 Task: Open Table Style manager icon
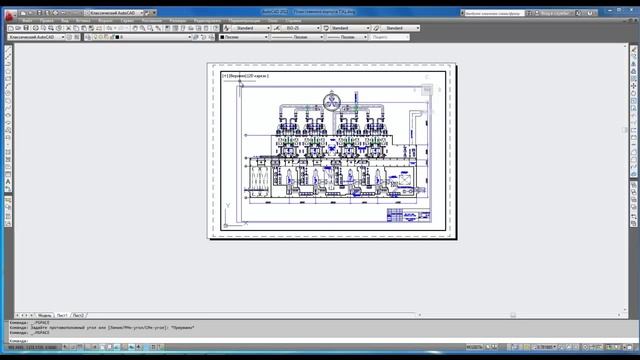click(x=326, y=28)
